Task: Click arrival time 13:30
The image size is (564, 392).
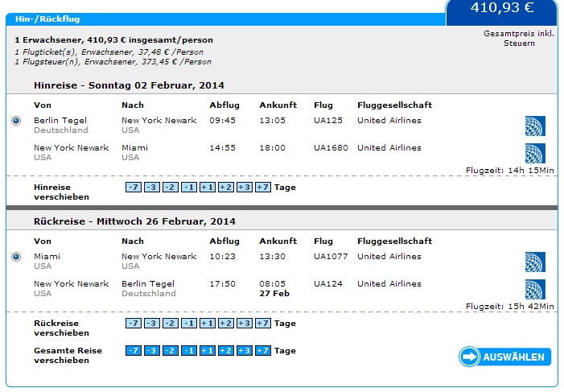Action: pos(272,257)
